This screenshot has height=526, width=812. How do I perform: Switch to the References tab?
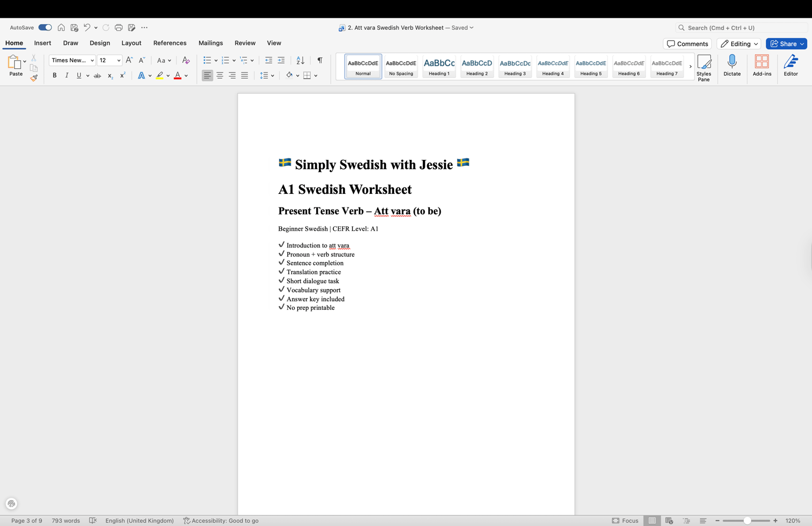click(169, 43)
